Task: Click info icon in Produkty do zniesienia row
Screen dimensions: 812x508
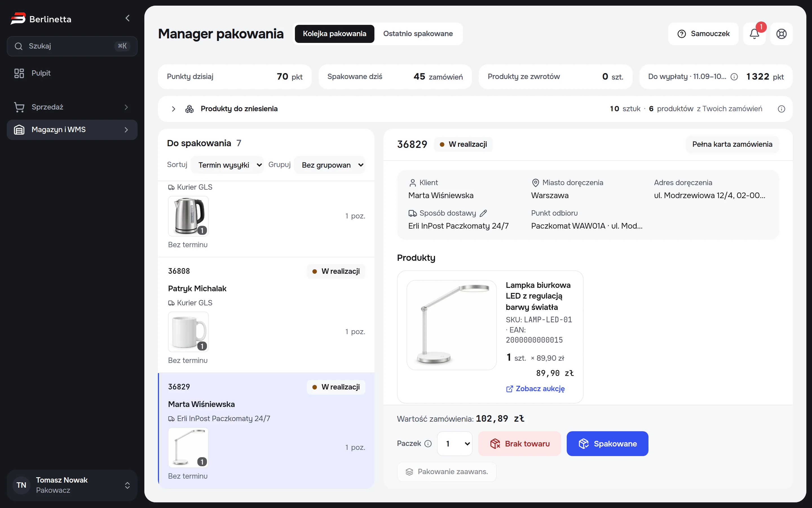Action: click(x=782, y=109)
